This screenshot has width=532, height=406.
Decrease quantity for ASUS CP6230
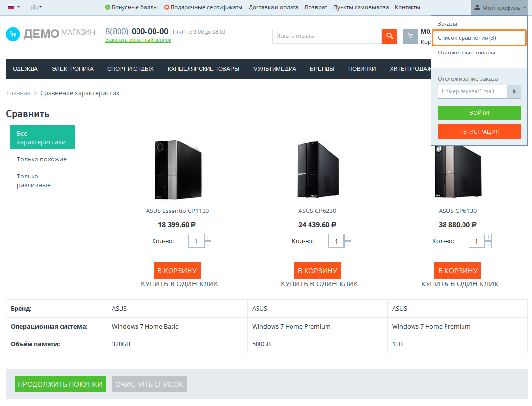pos(348,245)
